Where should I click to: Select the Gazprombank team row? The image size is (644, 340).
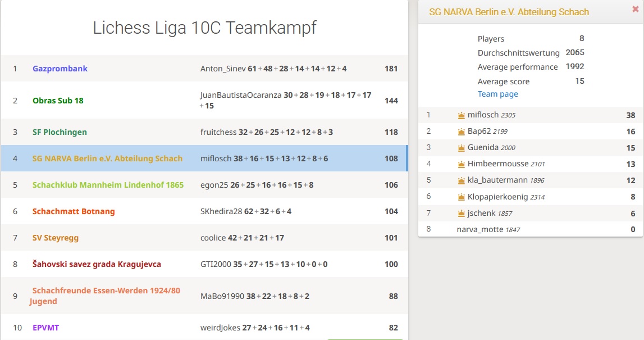[x=204, y=68]
